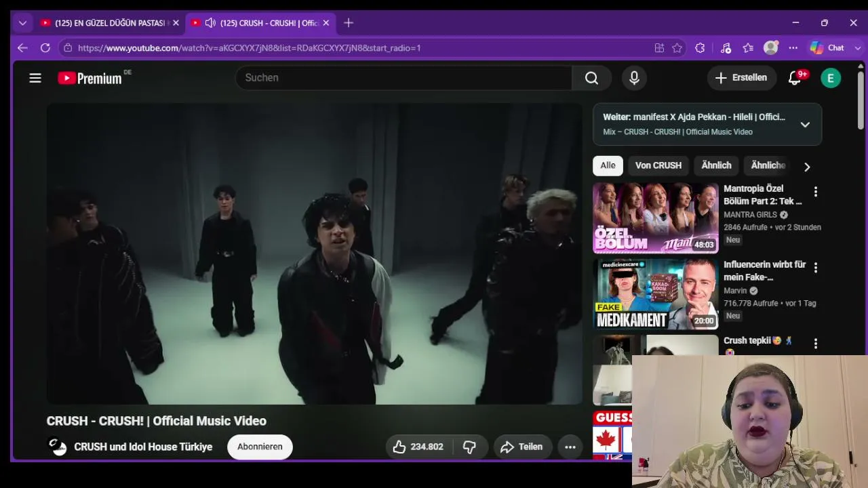
Task: Show more filter chips with the right arrow
Action: tap(806, 167)
